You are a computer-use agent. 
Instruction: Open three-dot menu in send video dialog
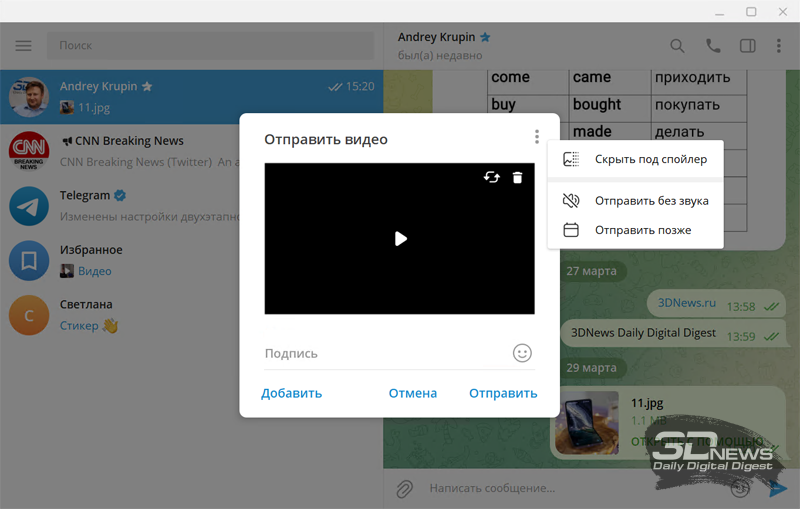coord(537,138)
